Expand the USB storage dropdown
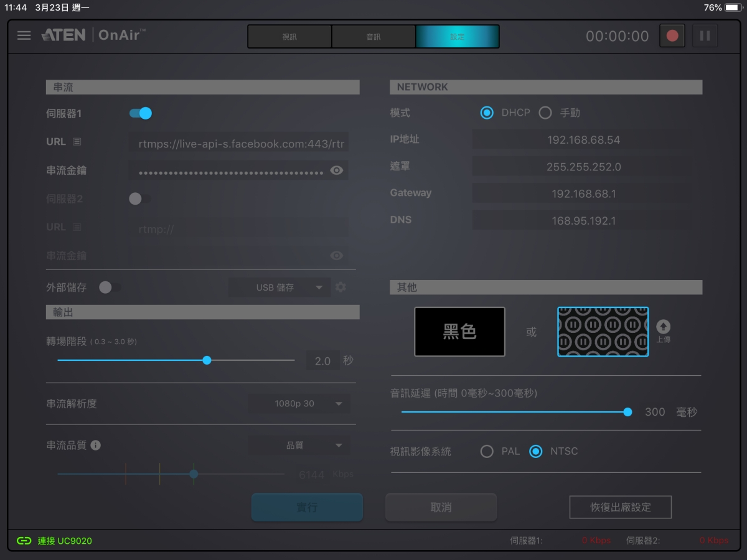The width and height of the screenshot is (747, 560). pyautogui.click(x=280, y=287)
